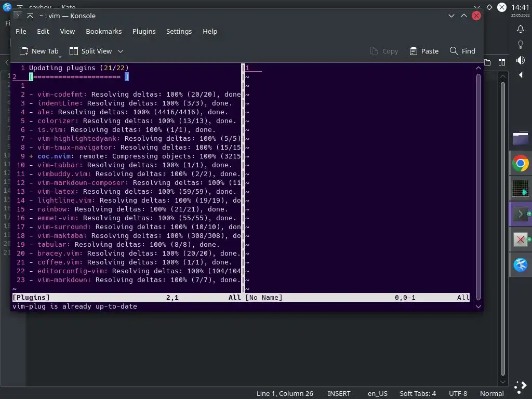Screen dimensions: 532x399
Task: Toggle INSERT mode in Kate status bar
Action: [x=339, y=394]
